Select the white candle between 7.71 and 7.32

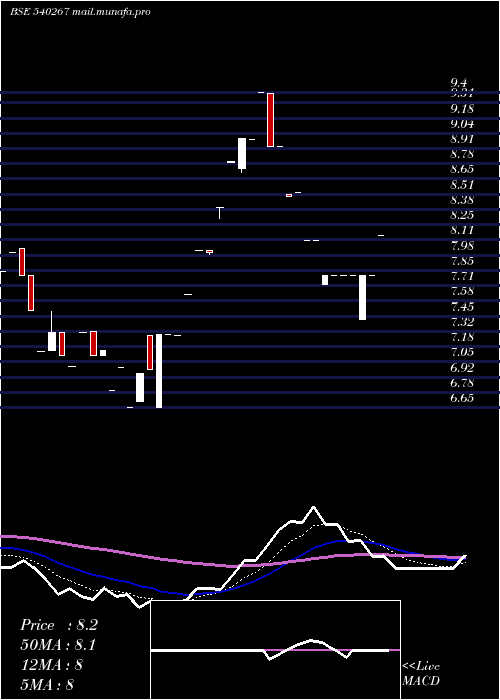coord(362,297)
